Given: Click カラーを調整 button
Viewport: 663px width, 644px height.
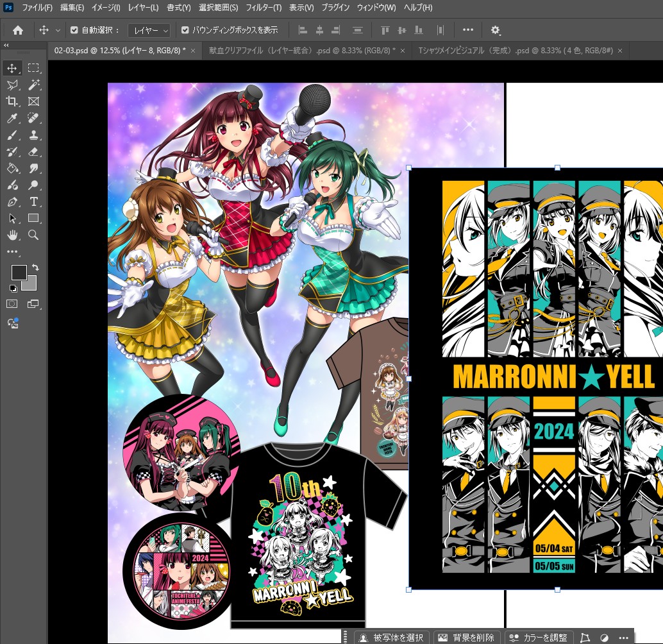Looking at the screenshot, I should click(x=539, y=637).
